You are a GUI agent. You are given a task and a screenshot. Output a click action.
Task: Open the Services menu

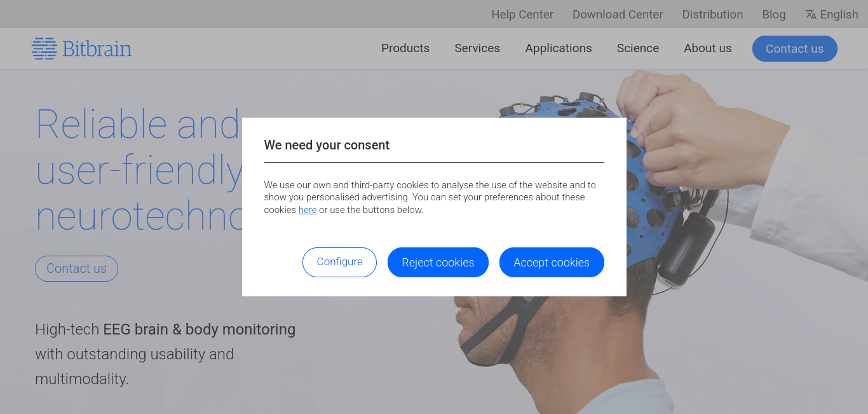[477, 48]
